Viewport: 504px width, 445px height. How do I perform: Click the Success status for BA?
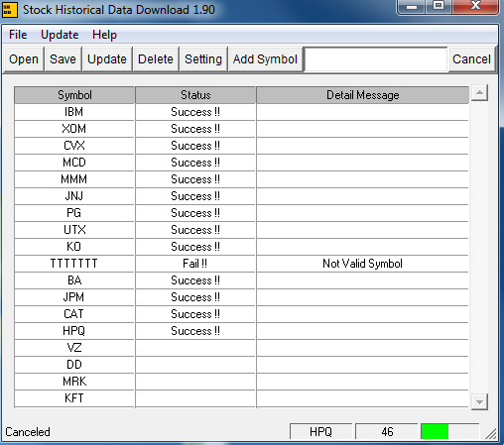pos(195,280)
